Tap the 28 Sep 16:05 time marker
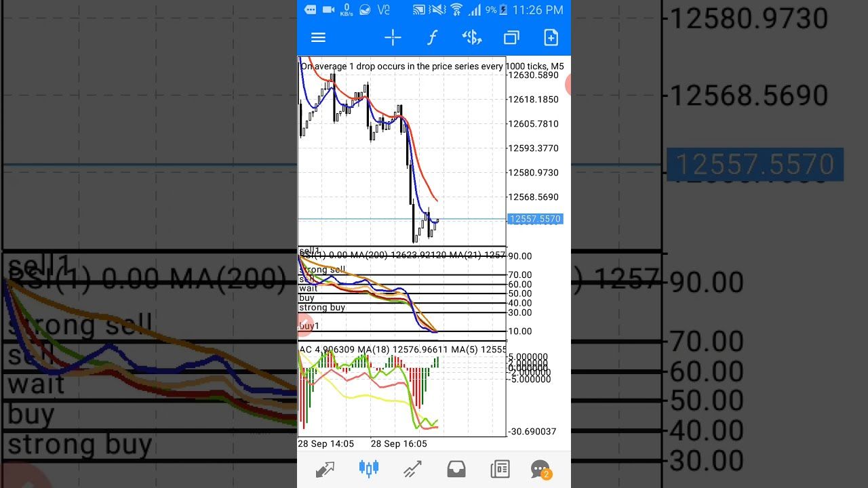This screenshot has height=488, width=868. point(399,443)
